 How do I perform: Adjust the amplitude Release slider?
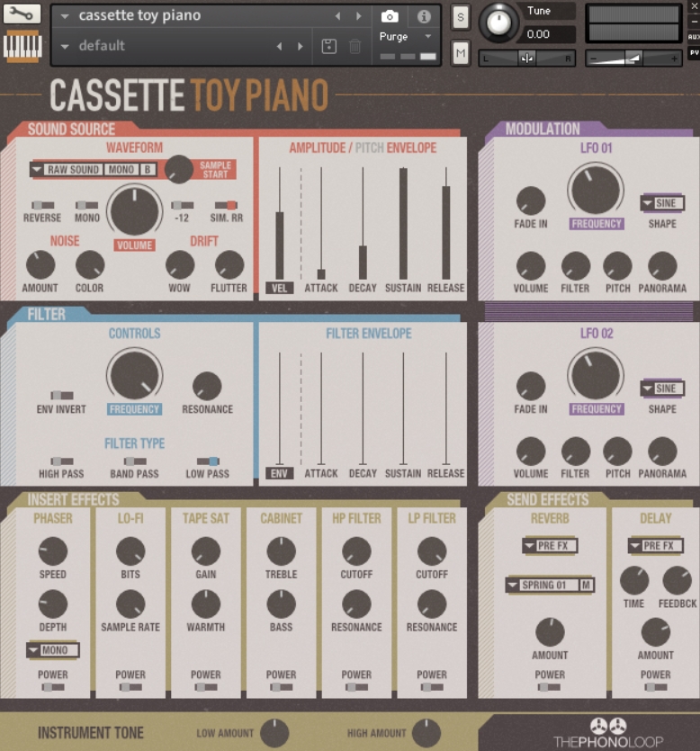click(x=446, y=224)
